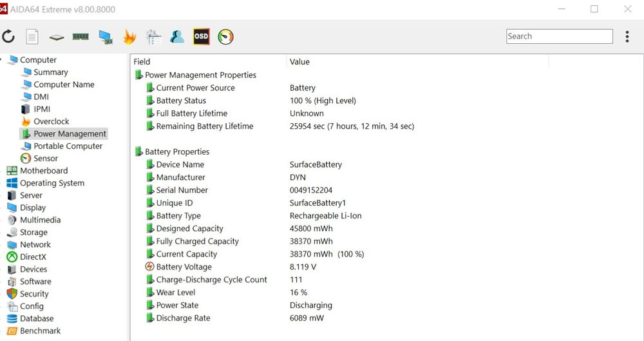Select the Server category
644x341 pixels.
coord(31,195)
